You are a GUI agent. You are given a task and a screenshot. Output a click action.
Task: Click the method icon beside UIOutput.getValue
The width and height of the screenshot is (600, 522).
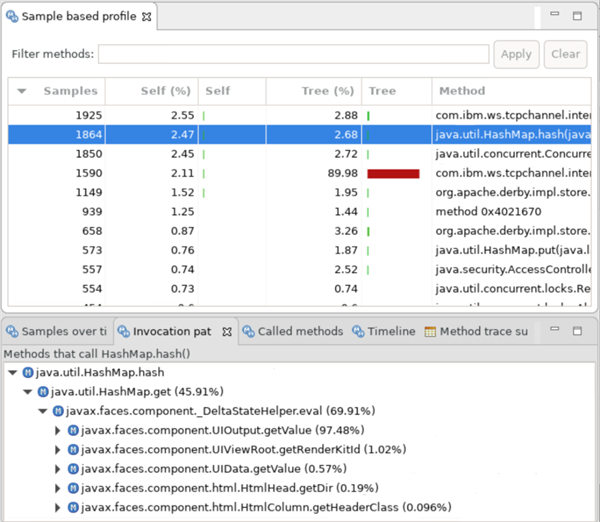(73, 431)
